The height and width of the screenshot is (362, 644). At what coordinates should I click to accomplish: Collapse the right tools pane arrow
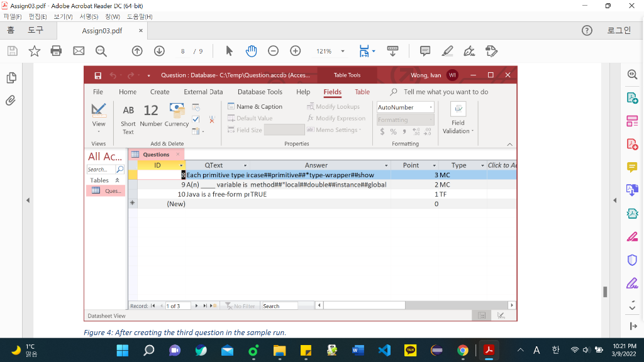[615, 200]
